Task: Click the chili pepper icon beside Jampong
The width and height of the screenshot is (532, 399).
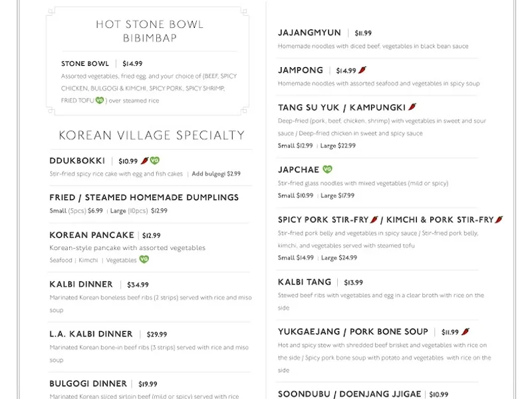Action: click(x=362, y=70)
